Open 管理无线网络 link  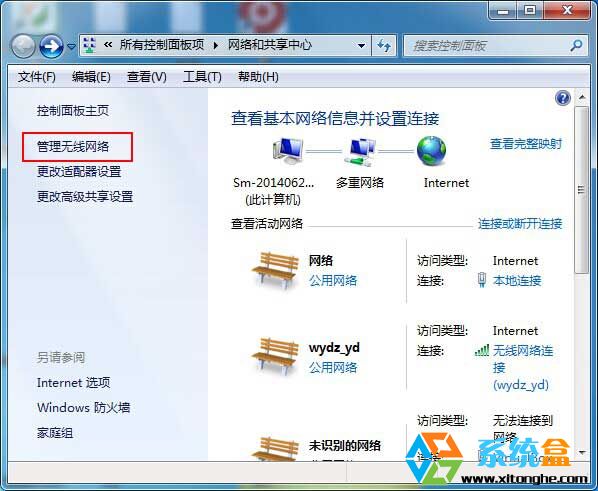[x=73, y=146]
